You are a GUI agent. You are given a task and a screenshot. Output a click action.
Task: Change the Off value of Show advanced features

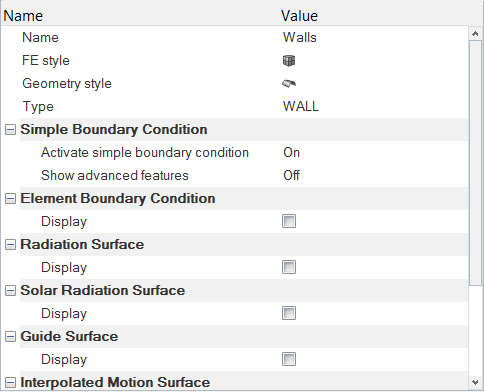click(291, 175)
